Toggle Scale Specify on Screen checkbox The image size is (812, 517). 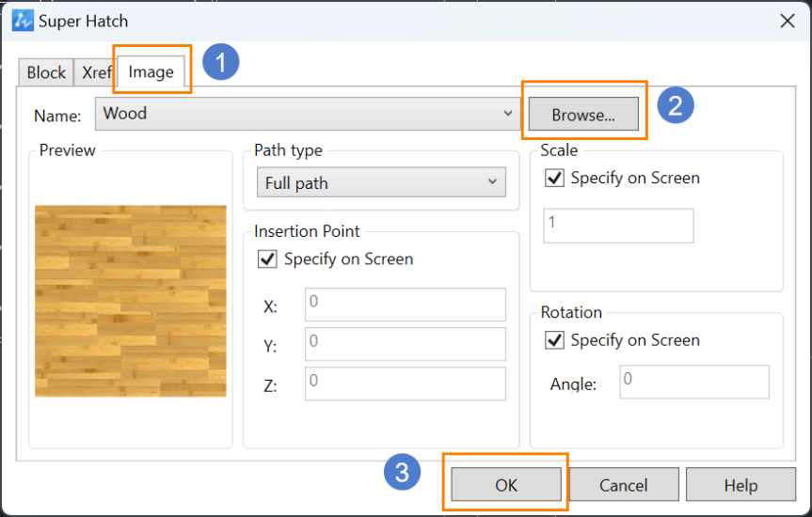[554, 178]
